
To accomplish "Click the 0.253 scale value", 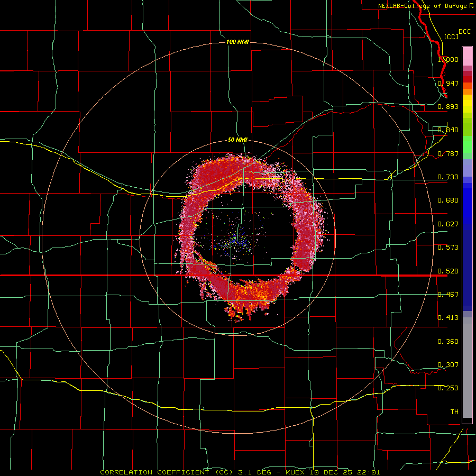I will click(448, 388).
